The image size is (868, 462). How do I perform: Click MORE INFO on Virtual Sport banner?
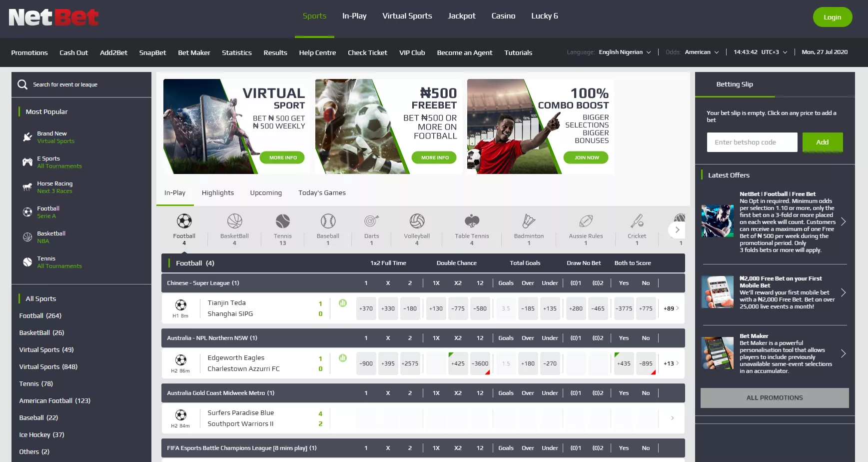[x=283, y=157]
